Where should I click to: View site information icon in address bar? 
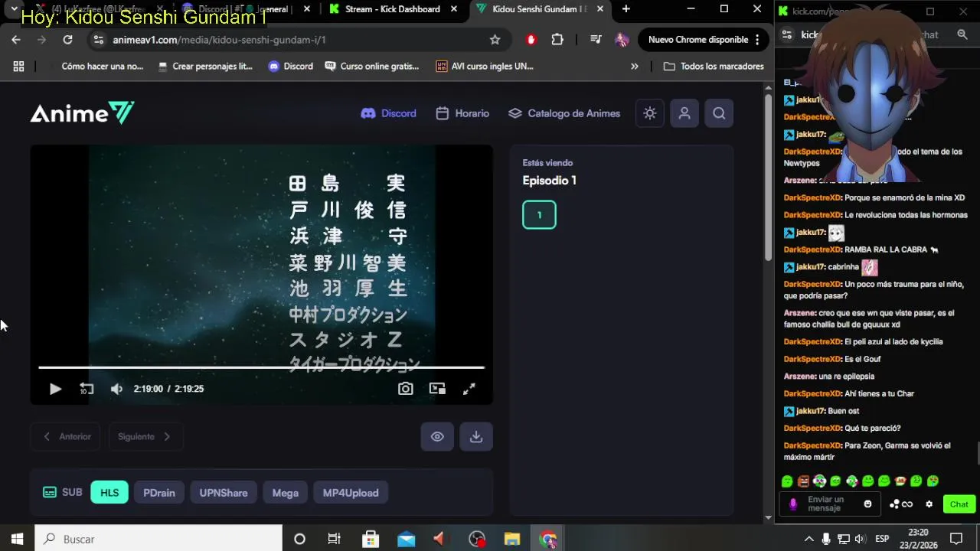98,40
